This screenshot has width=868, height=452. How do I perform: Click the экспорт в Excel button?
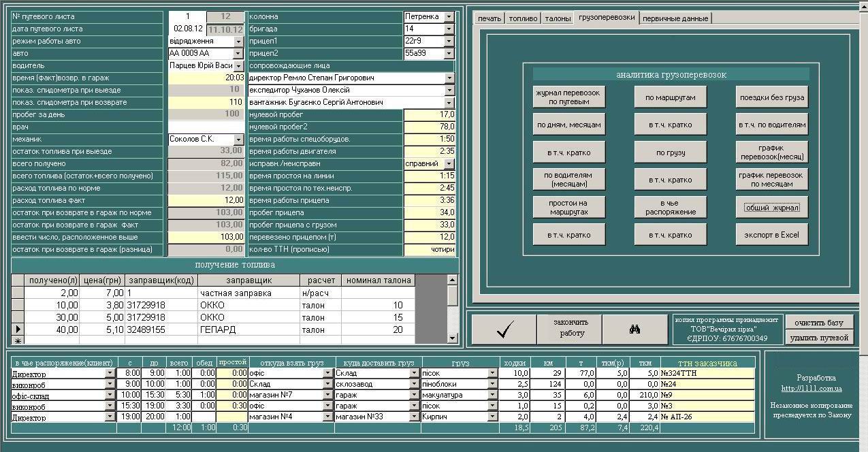pos(771,235)
